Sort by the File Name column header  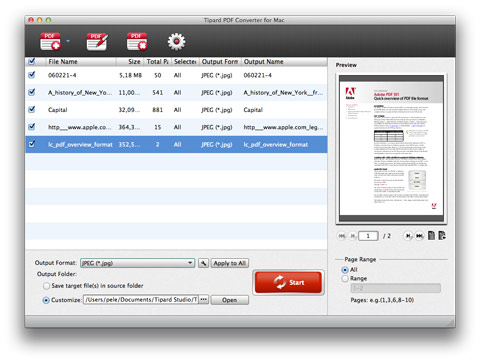click(81, 62)
